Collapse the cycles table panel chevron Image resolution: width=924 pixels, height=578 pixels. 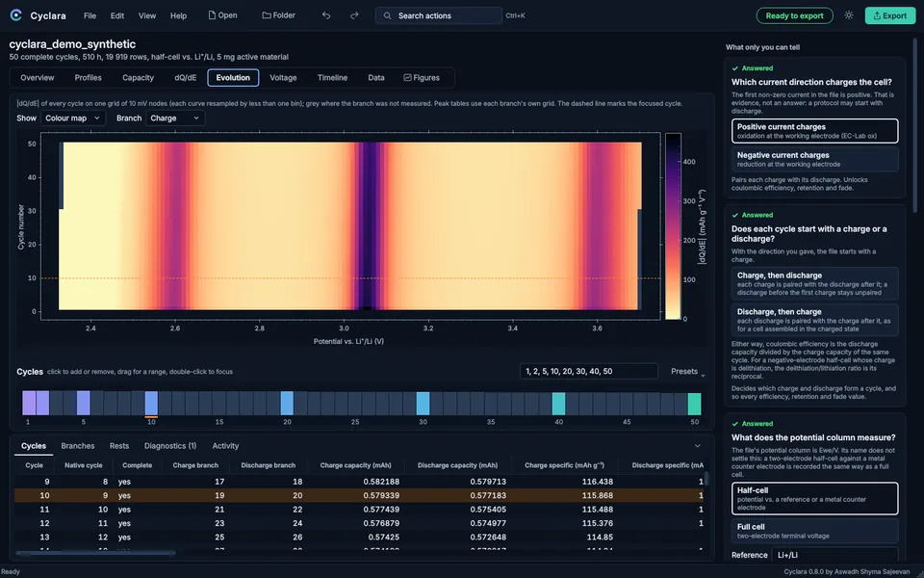pyautogui.click(x=697, y=446)
